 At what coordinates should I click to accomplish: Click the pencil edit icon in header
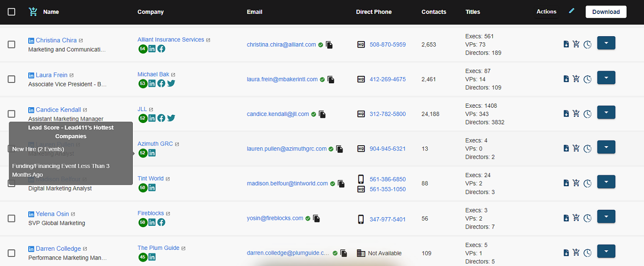point(572,10)
